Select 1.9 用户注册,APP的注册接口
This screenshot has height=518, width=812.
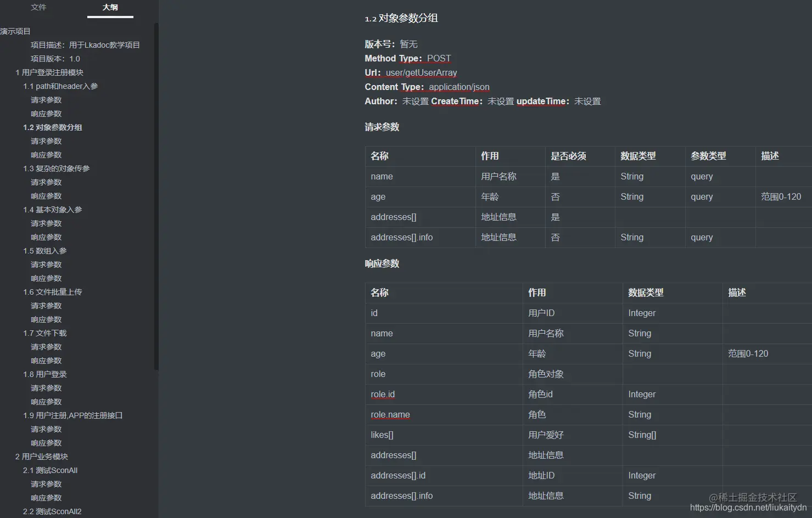74,415
